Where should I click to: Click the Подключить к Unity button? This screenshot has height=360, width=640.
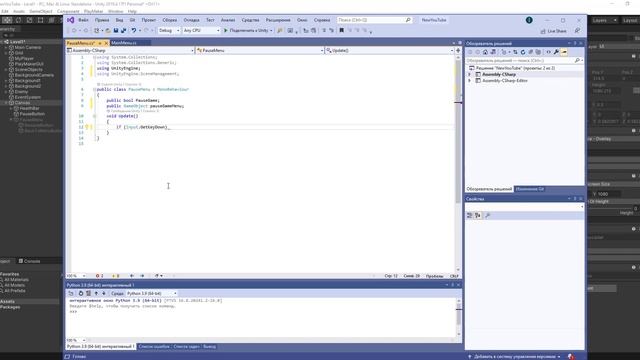(248, 31)
